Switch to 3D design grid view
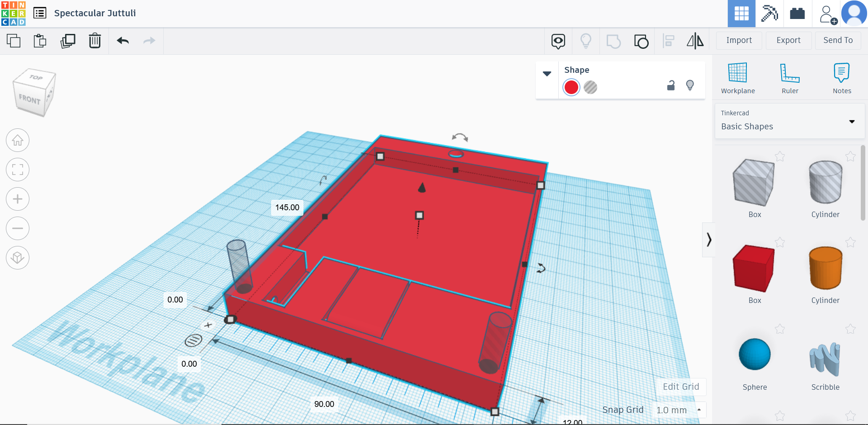The height and width of the screenshot is (425, 868). (x=741, y=14)
